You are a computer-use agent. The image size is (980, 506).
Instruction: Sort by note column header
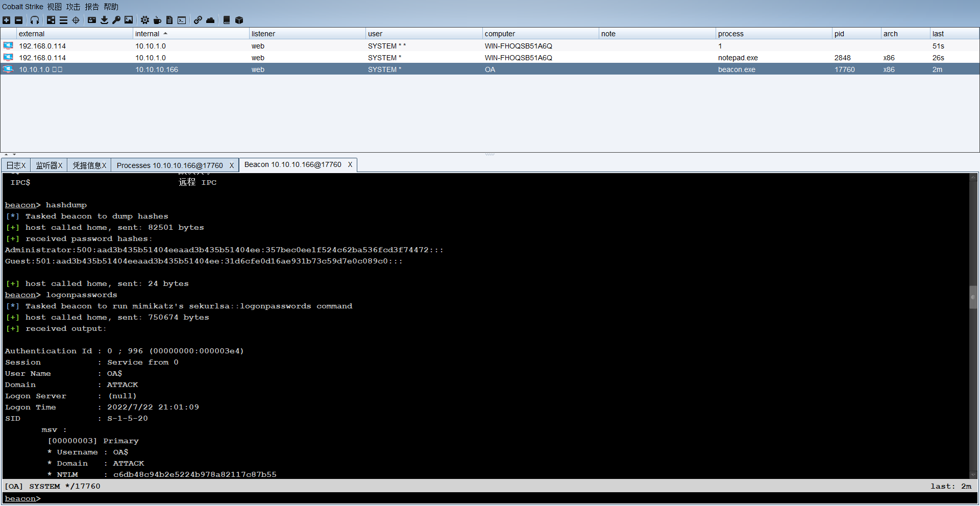657,34
